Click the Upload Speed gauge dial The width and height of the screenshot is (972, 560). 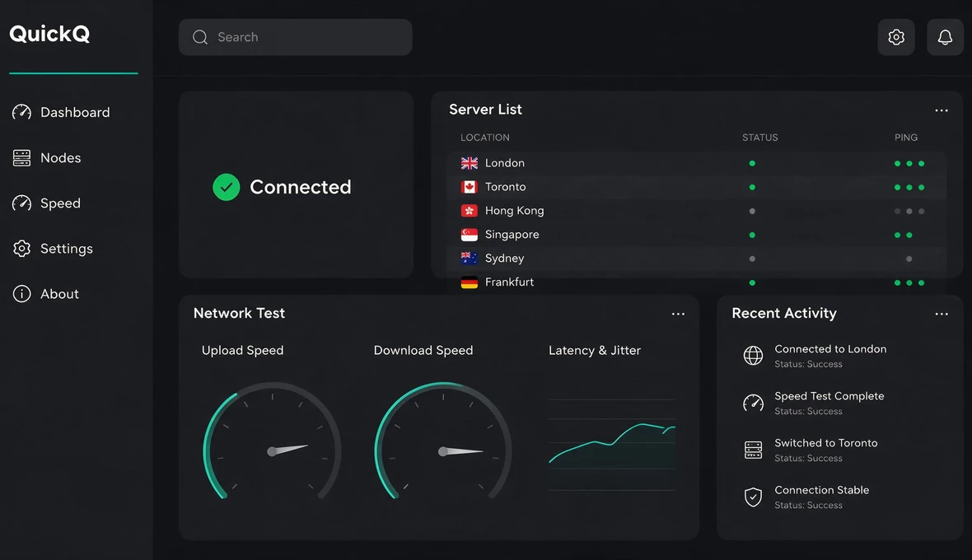pyautogui.click(x=272, y=441)
